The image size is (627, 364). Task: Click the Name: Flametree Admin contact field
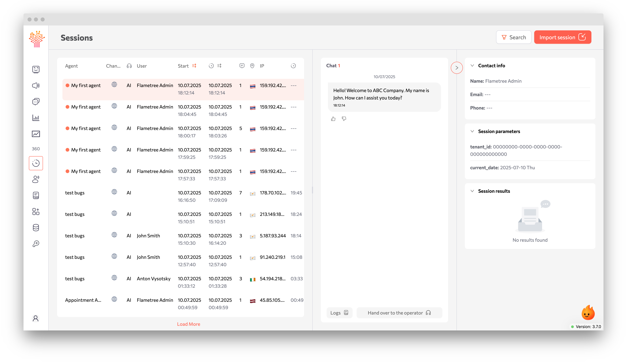pos(496,81)
